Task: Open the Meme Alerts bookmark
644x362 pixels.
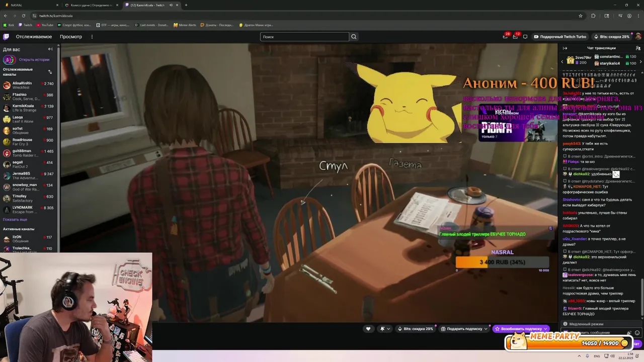Action: [x=185, y=25]
